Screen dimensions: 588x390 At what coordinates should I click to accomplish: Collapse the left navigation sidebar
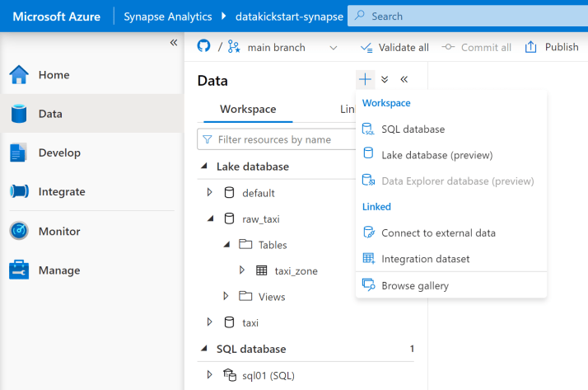(174, 43)
